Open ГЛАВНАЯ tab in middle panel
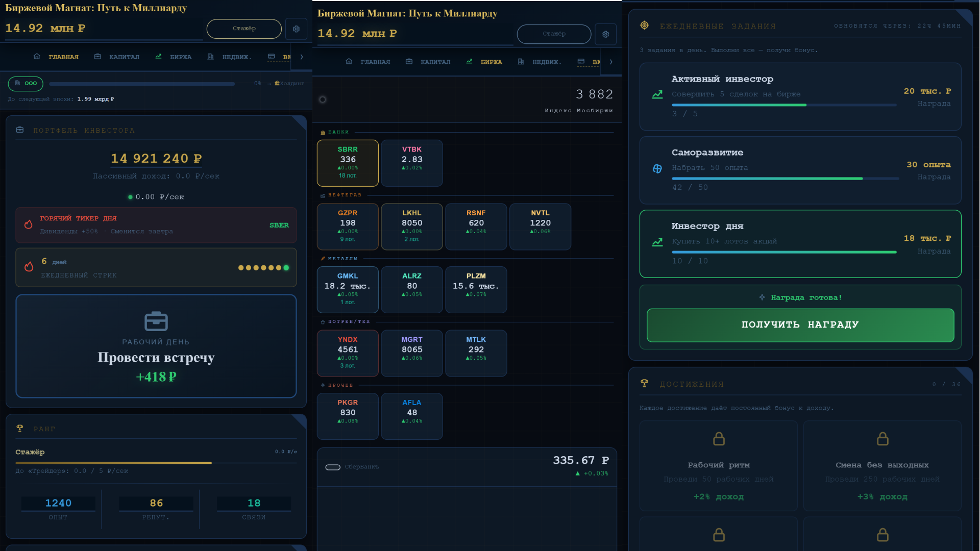The height and width of the screenshot is (551, 980). click(x=367, y=62)
